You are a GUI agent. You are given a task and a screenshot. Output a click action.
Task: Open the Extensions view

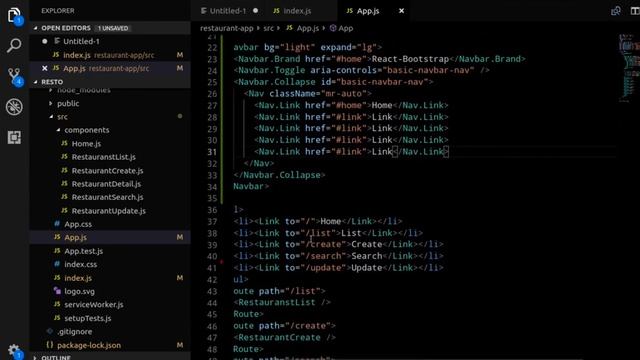pyautogui.click(x=14, y=138)
